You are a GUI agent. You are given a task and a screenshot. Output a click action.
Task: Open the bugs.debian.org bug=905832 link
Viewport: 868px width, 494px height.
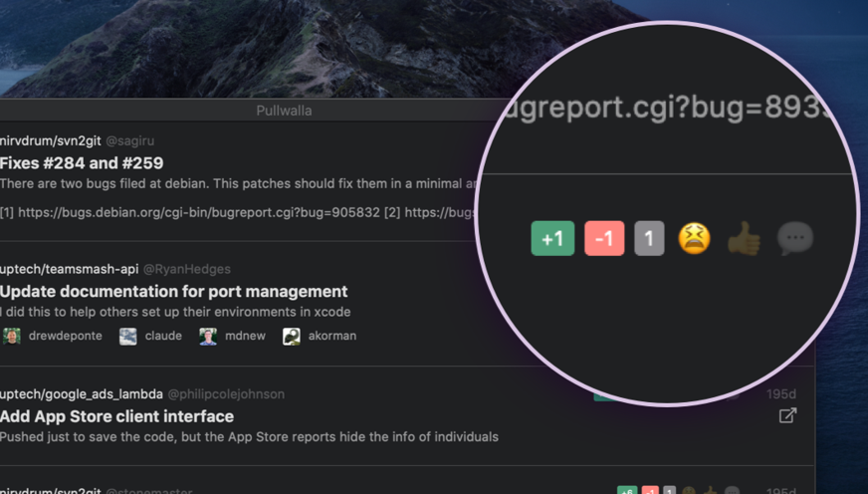tap(199, 213)
